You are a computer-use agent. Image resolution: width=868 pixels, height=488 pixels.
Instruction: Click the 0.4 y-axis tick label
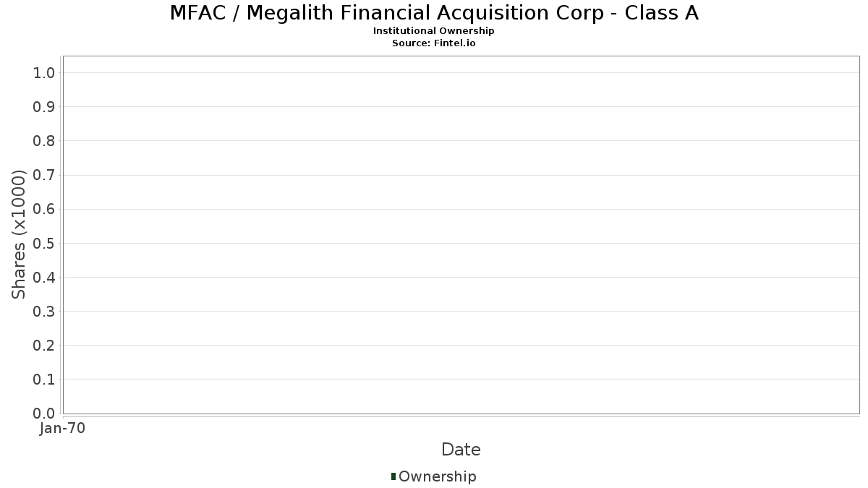point(44,277)
